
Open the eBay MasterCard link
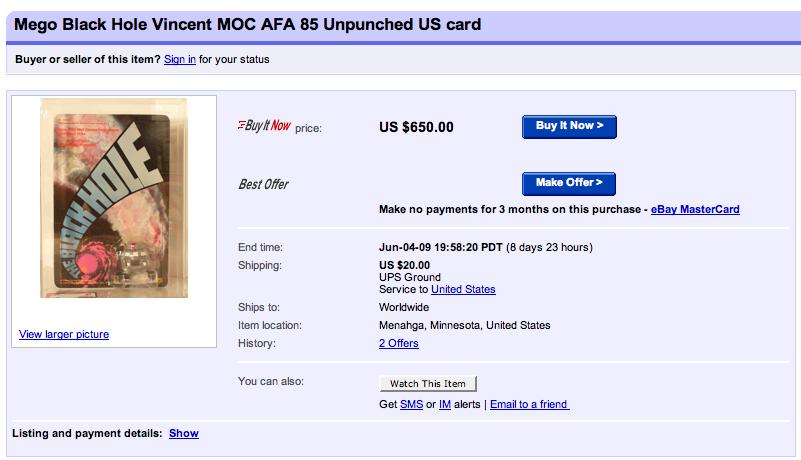(695, 210)
